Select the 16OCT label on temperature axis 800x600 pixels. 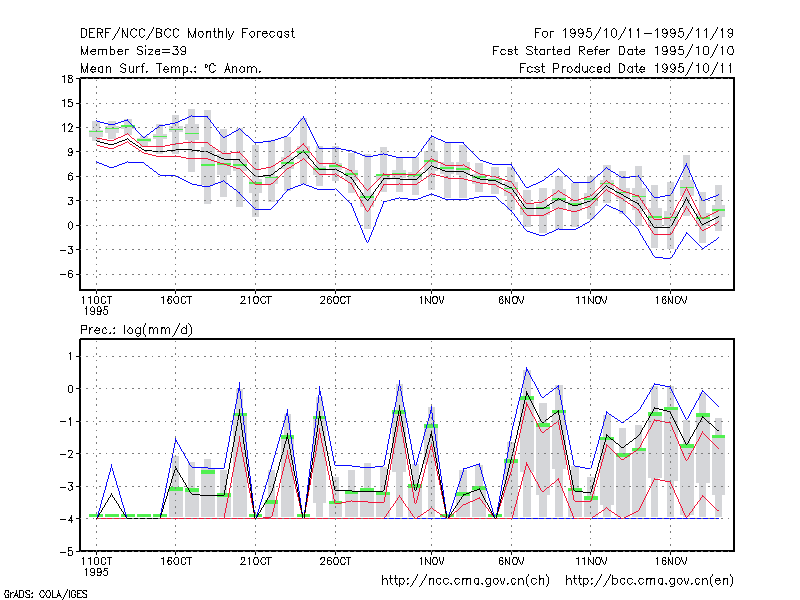(176, 301)
